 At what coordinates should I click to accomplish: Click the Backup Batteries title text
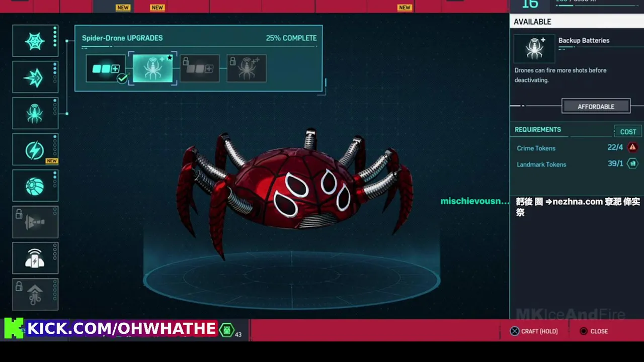coord(584,41)
